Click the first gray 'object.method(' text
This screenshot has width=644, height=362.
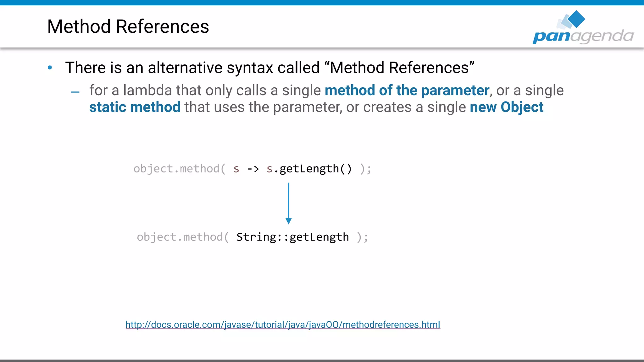pyautogui.click(x=179, y=169)
